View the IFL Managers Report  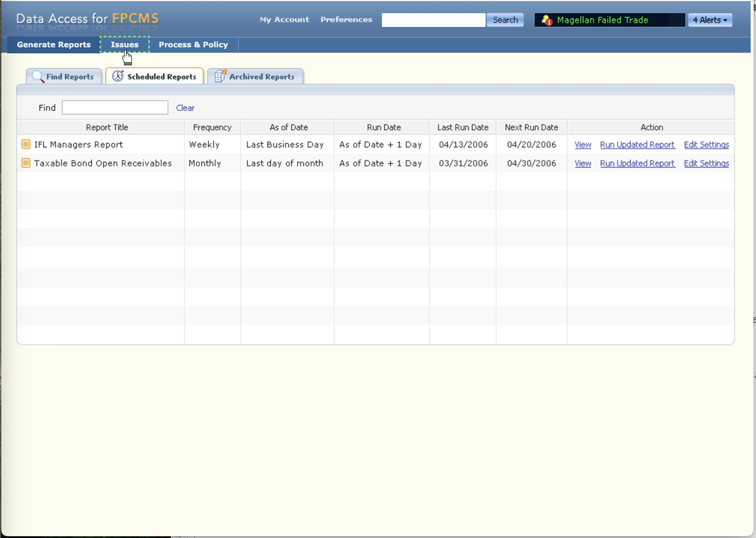[x=583, y=145]
